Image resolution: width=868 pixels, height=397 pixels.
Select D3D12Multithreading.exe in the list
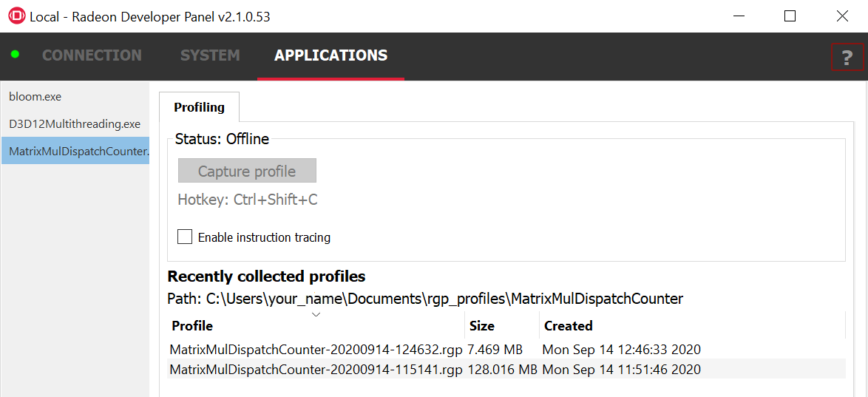coord(75,124)
